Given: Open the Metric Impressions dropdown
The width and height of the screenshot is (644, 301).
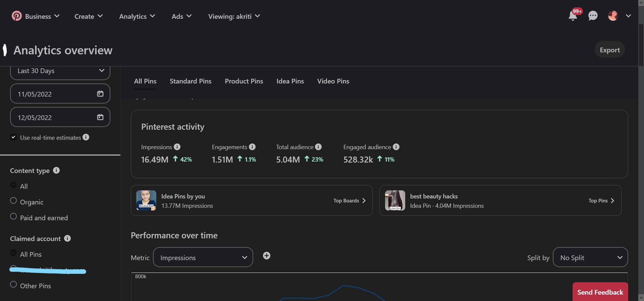Looking at the screenshot, I should [x=203, y=257].
